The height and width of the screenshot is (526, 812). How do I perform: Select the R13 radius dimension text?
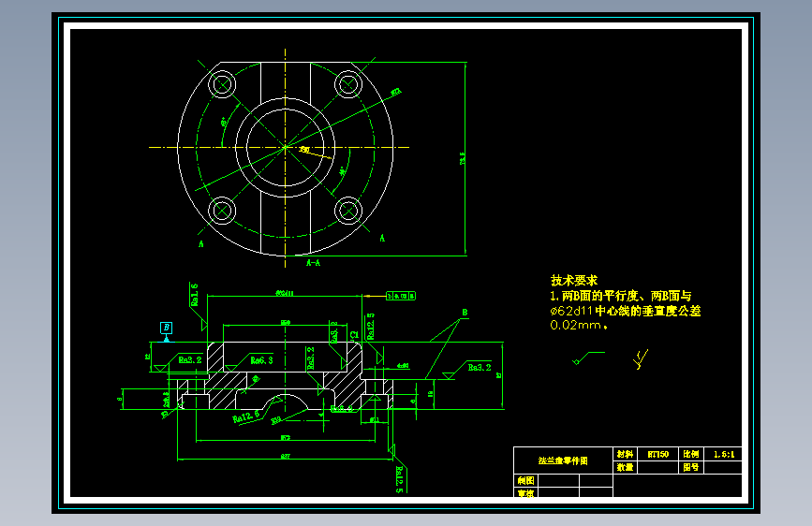(x=276, y=420)
